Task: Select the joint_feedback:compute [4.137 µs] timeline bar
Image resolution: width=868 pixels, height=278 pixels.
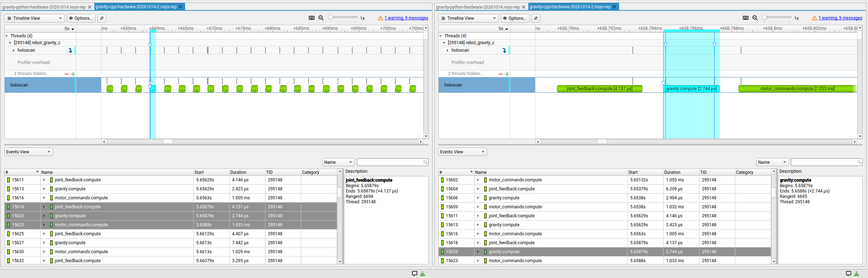Action: 599,89
